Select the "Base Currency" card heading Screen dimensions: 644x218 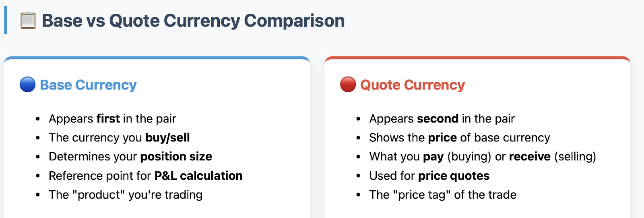coord(88,85)
